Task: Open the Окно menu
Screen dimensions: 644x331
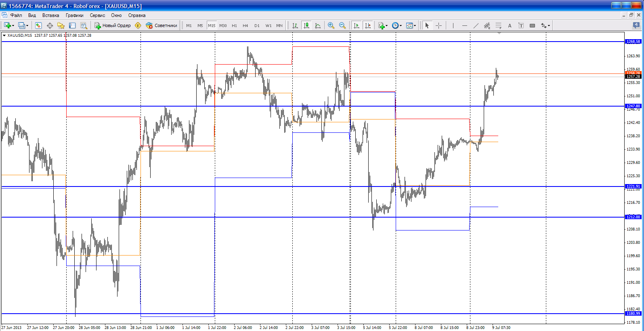Action: 116,15
